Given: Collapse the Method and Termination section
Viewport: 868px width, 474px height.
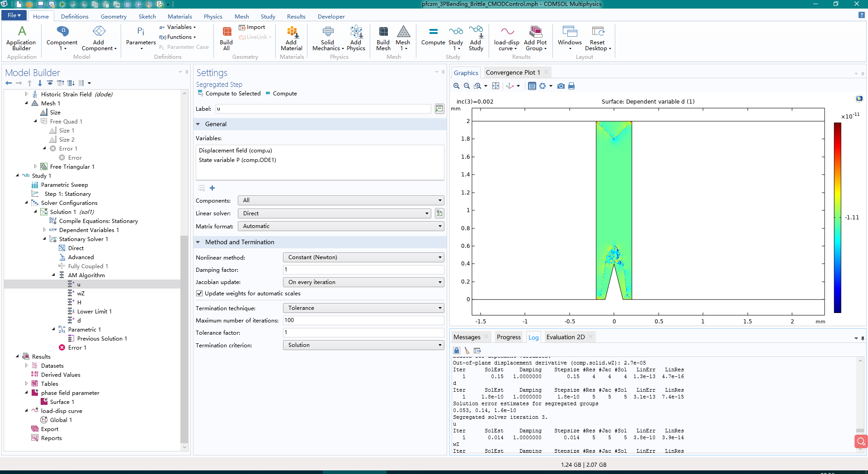Looking at the screenshot, I should pyautogui.click(x=198, y=242).
